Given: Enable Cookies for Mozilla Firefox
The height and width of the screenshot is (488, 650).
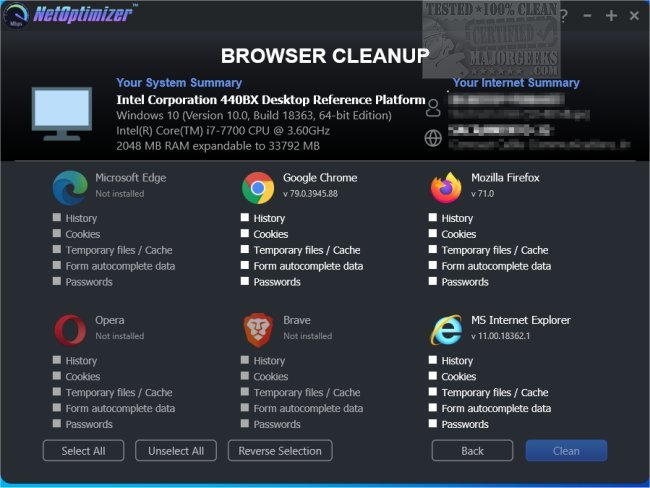Looking at the screenshot, I should pos(433,233).
